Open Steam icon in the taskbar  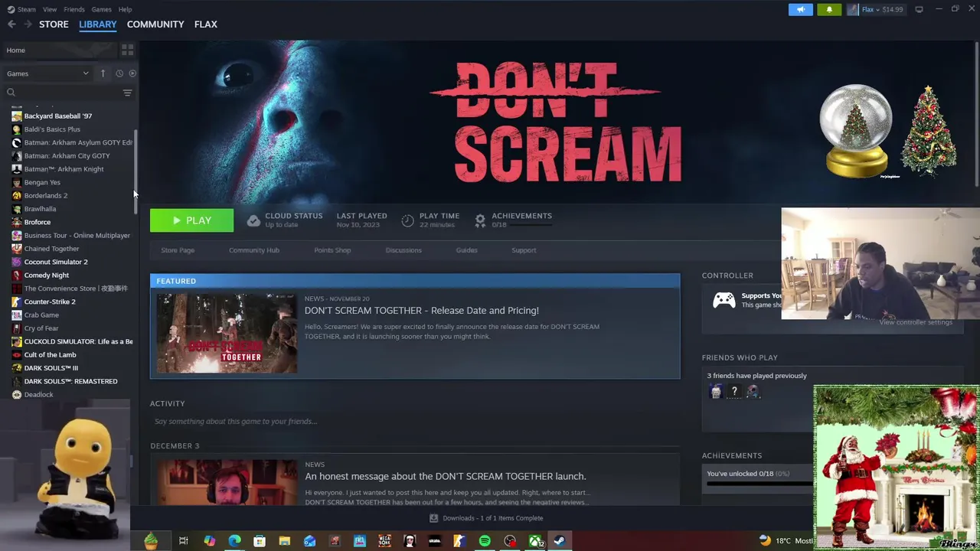pyautogui.click(x=560, y=541)
